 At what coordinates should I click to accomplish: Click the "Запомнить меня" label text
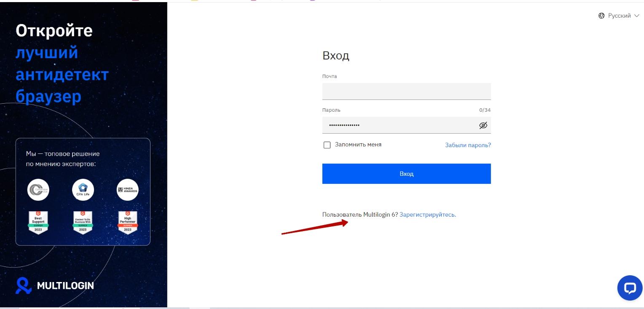pos(358,145)
